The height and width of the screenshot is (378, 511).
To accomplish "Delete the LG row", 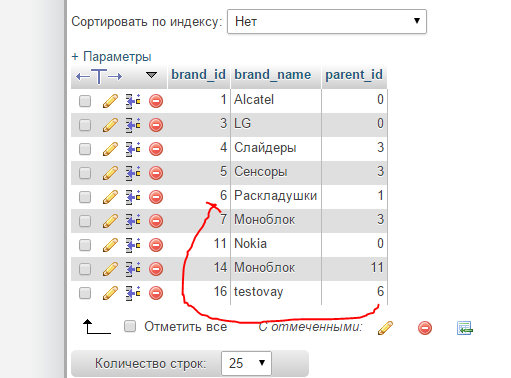I will click(156, 125).
